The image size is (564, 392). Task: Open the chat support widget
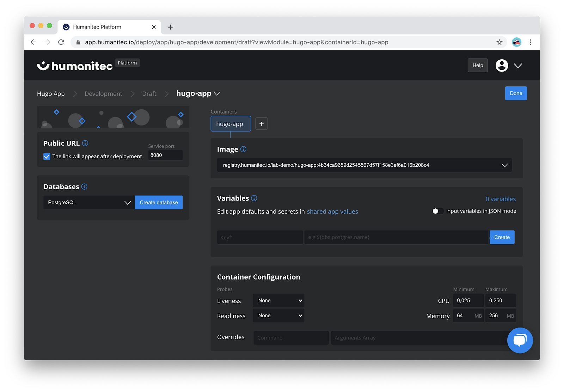[520, 340]
